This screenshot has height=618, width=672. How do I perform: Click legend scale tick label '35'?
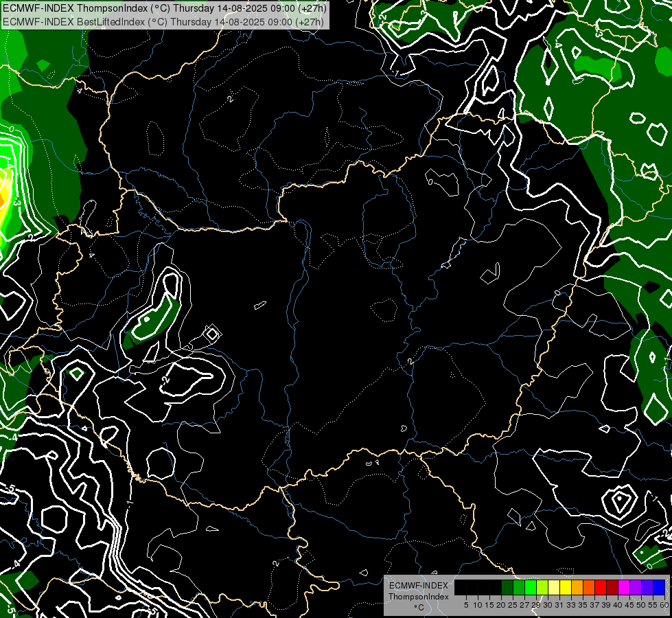[x=583, y=605]
